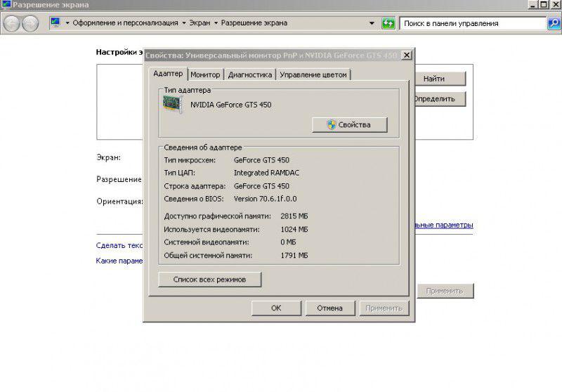Viewport: 562px width, 392px height.
Task: Focus the Поиск в панели управления field
Action: coord(472,23)
